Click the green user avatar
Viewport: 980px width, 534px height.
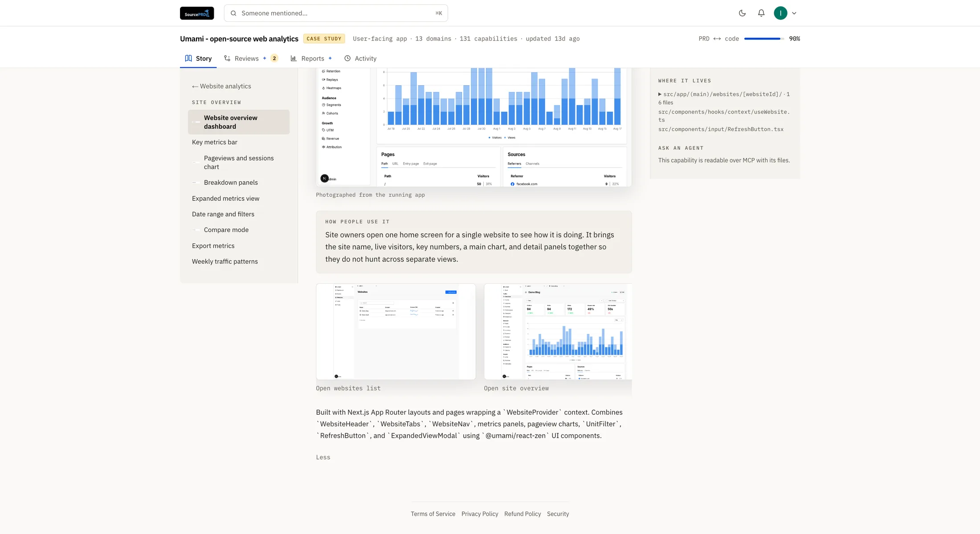pyautogui.click(x=780, y=13)
